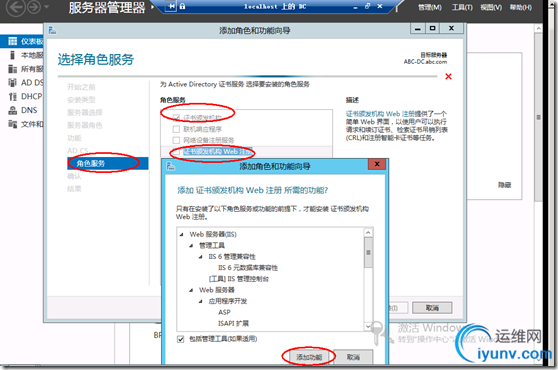Click the wizard icon in the popup dialog title bar
Viewport: 558px width, 370px height.
171,166
